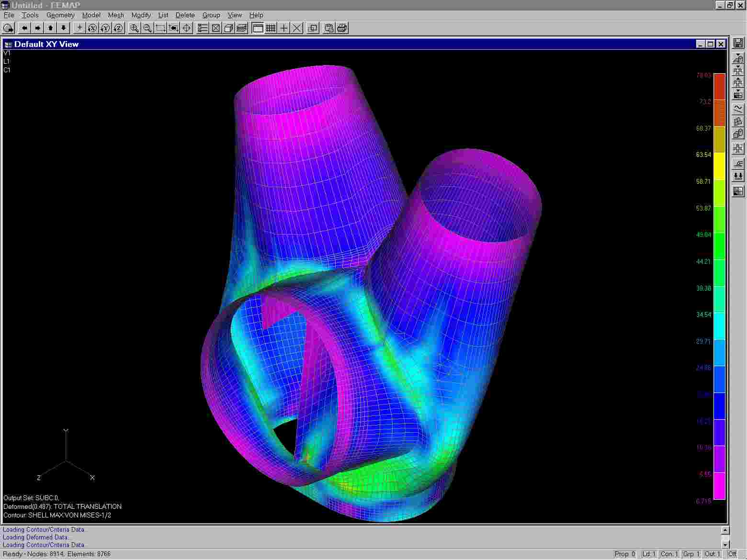Click red top segment of contour legend
This screenshot has height=560, width=747.
[719, 87]
